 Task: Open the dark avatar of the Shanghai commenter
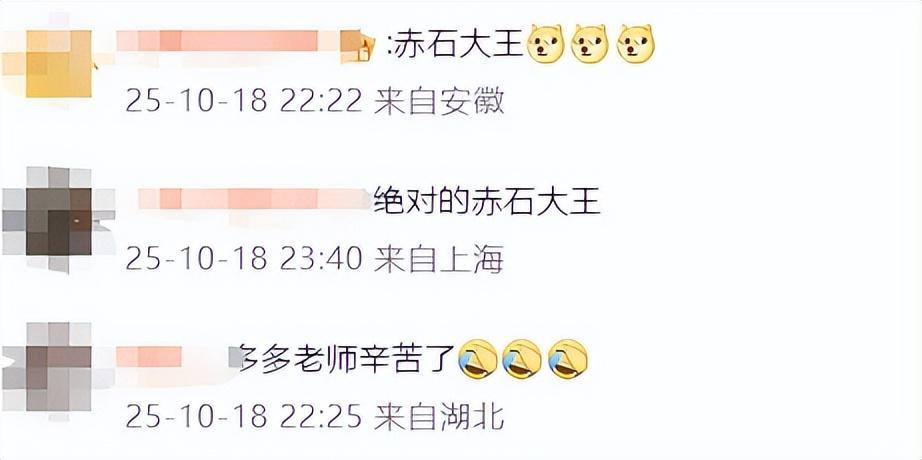click(x=58, y=221)
